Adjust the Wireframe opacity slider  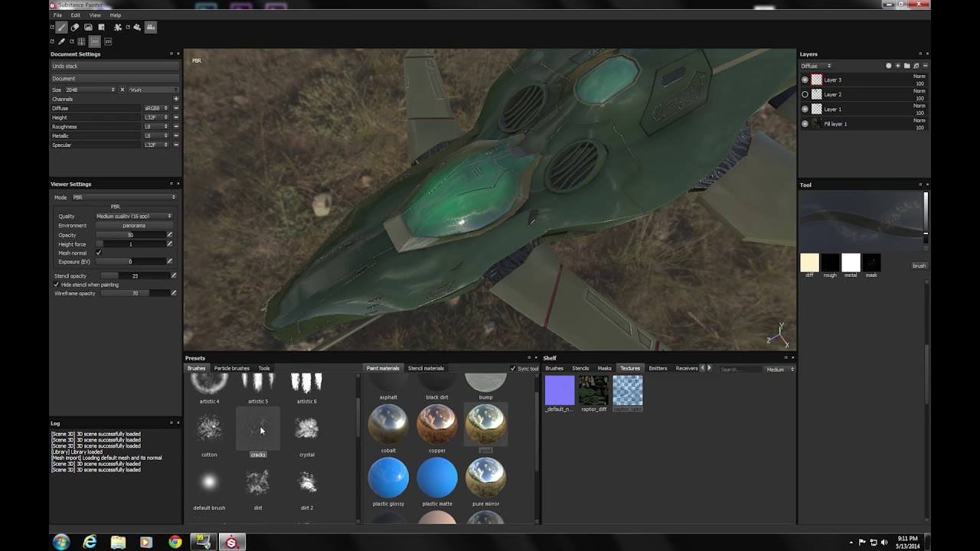click(x=135, y=293)
